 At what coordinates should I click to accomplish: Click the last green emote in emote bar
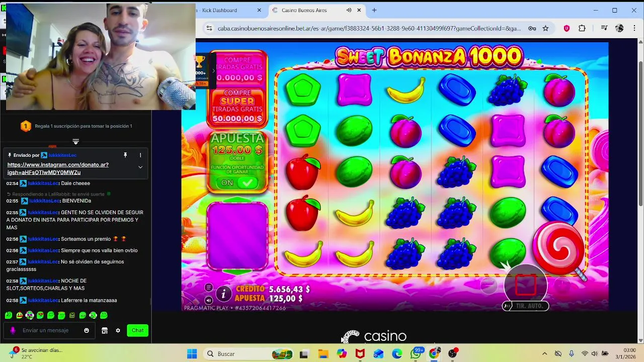[x=104, y=315]
